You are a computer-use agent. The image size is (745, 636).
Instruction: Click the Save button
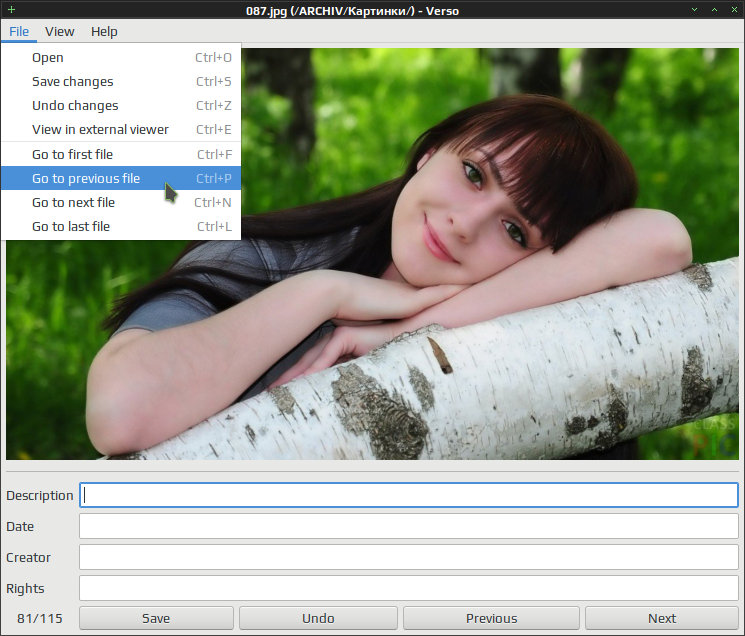pyautogui.click(x=156, y=618)
